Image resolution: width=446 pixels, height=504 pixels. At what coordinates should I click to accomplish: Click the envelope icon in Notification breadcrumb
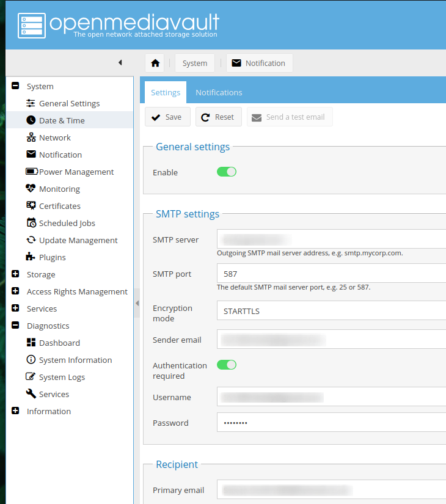pos(236,63)
